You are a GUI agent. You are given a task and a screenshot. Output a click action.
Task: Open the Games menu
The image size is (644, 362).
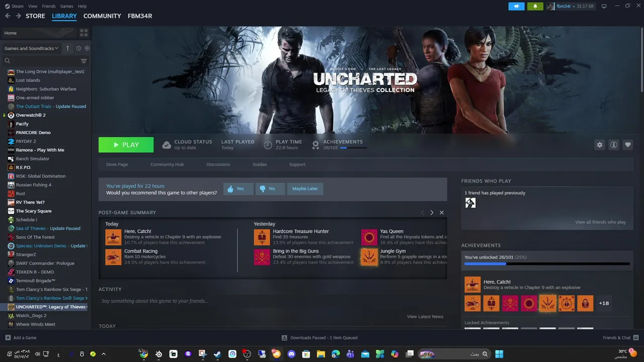coord(67,6)
